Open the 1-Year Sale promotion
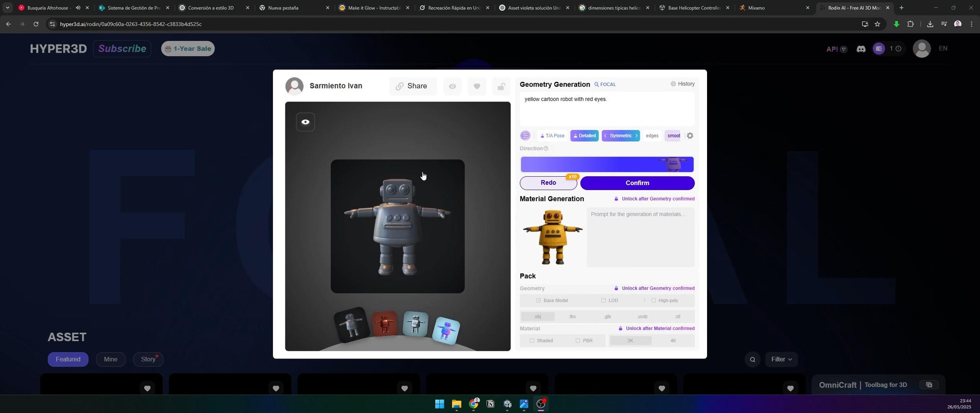Image resolution: width=980 pixels, height=413 pixels. (x=188, y=49)
